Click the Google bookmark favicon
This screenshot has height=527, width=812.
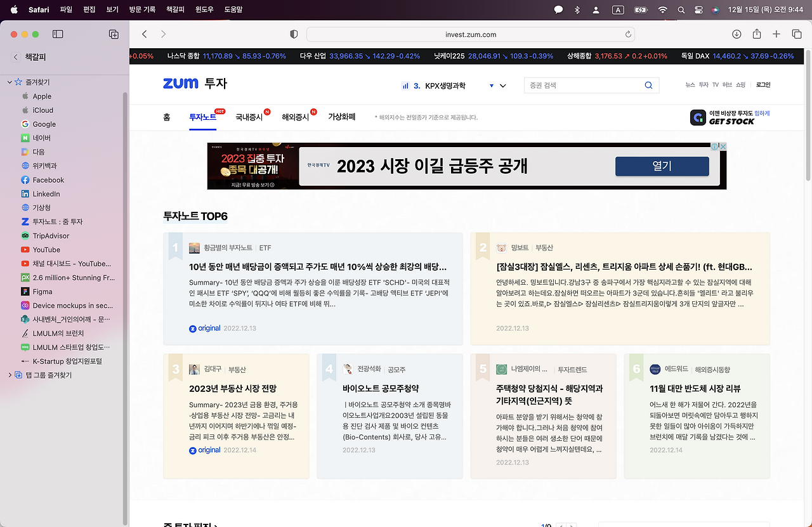click(25, 124)
